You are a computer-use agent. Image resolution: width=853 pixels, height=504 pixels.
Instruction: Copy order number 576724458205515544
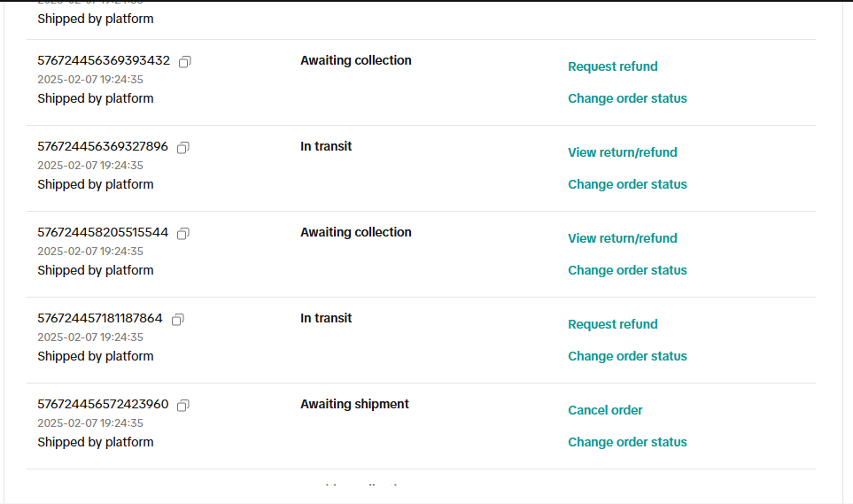pyautogui.click(x=182, y=234)
